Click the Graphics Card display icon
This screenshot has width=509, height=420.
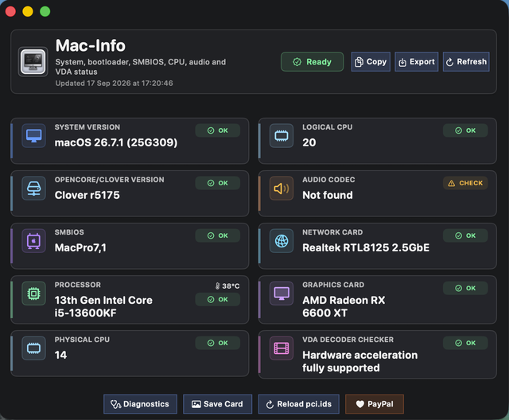click(x=282, y=294)
